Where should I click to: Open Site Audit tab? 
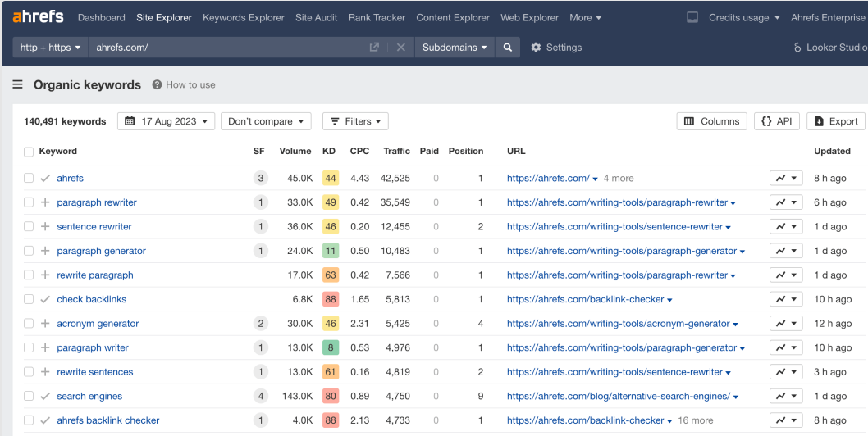click(x=316, y=18)
